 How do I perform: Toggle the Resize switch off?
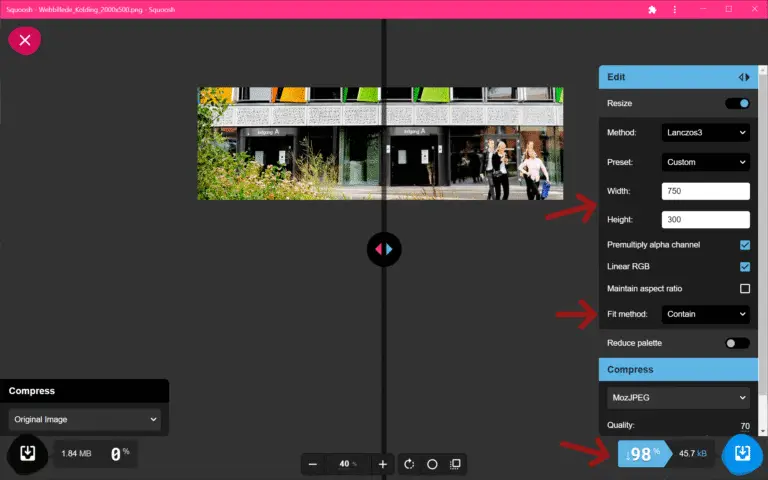[738, 103]
